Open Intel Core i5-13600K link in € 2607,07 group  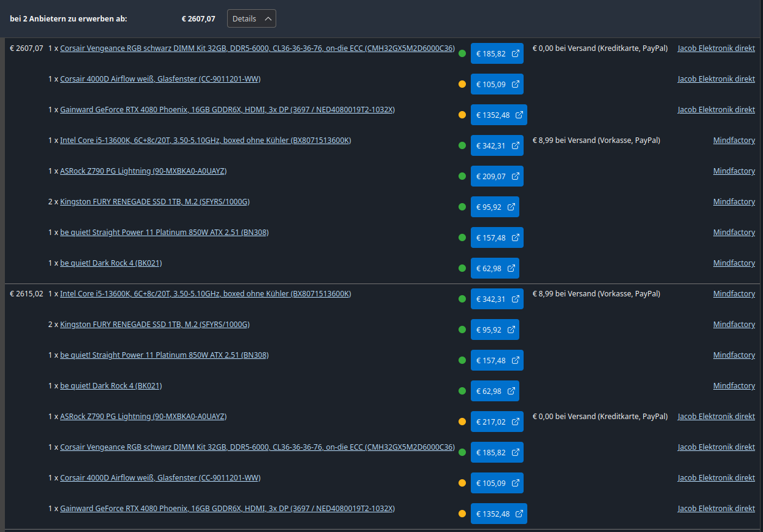click(206, 141)
